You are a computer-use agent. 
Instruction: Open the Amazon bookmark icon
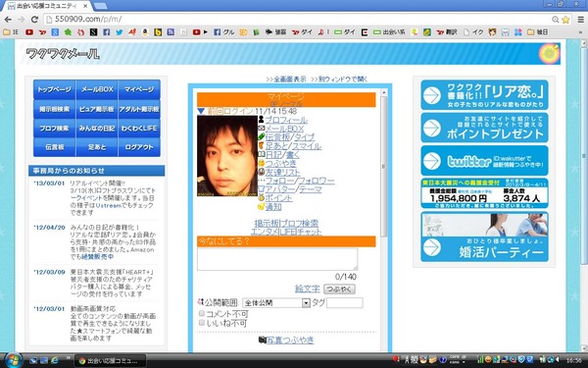(x=145, y=32)
